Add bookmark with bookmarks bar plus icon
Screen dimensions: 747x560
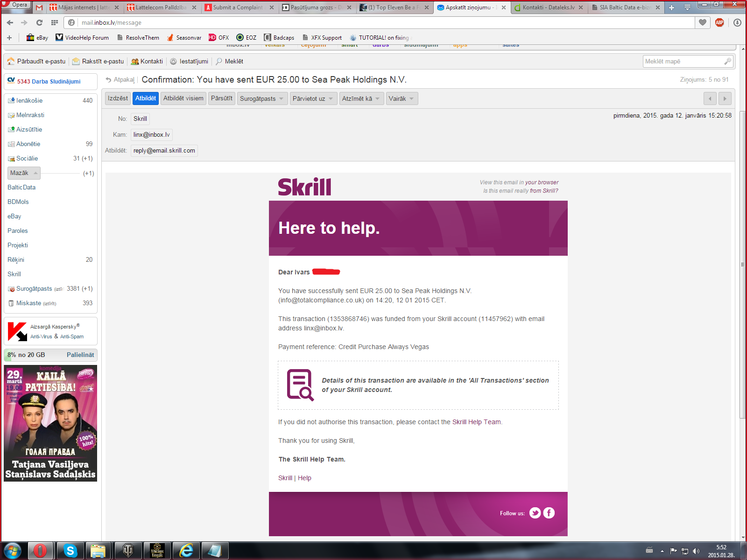[x=9, y=37]
